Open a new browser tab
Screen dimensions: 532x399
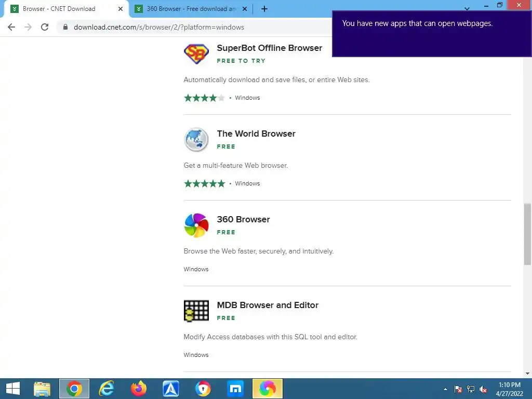point(264,9)
